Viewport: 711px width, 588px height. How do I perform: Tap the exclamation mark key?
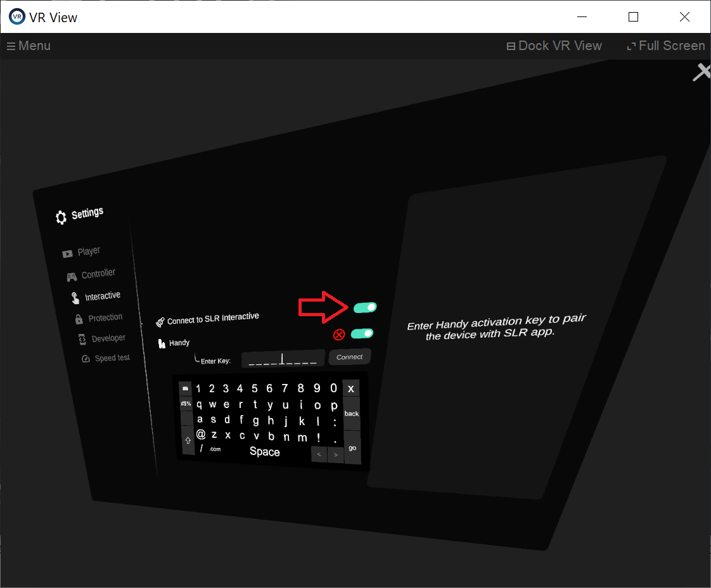(x=318, y=437)
